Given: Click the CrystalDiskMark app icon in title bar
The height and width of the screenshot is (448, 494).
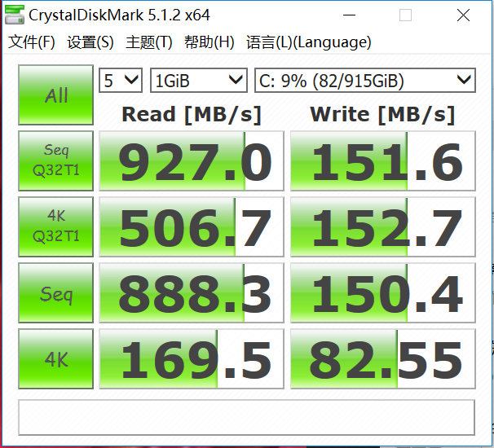Looking at the screenshot, I should coord(15,15).
